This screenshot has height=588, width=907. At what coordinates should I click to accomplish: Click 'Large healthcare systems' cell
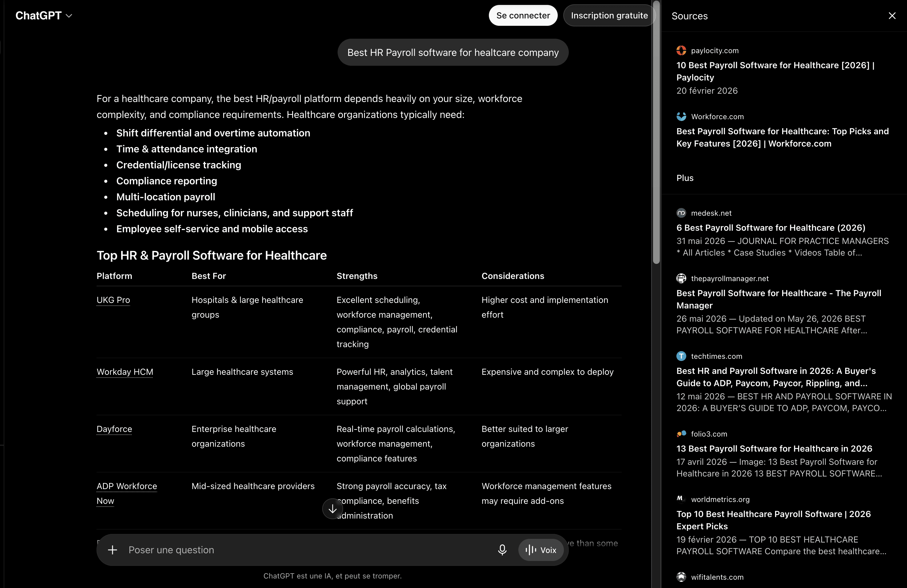(242, 372)
